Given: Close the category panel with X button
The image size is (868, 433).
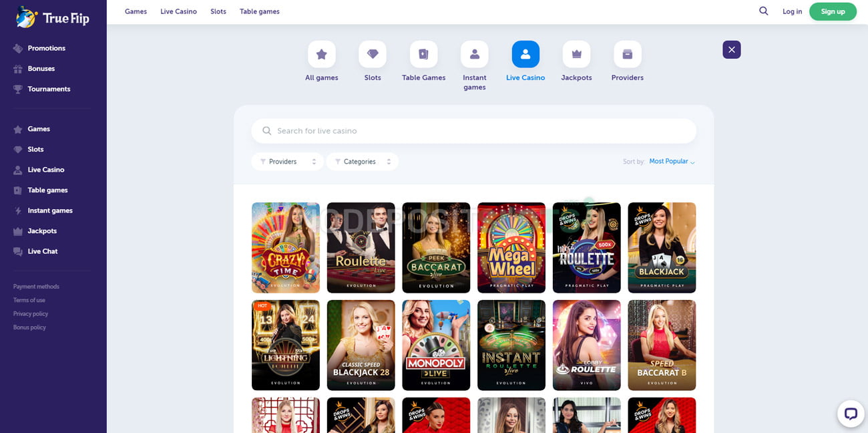Looking at the screenshot, I should click(732, 49).
